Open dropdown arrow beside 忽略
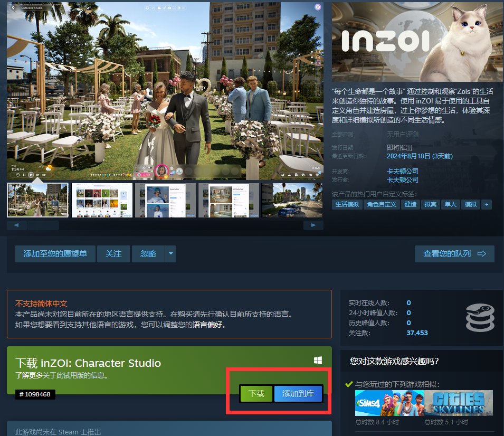The width and height of the screenshot is (504, 436). [170, 254]
